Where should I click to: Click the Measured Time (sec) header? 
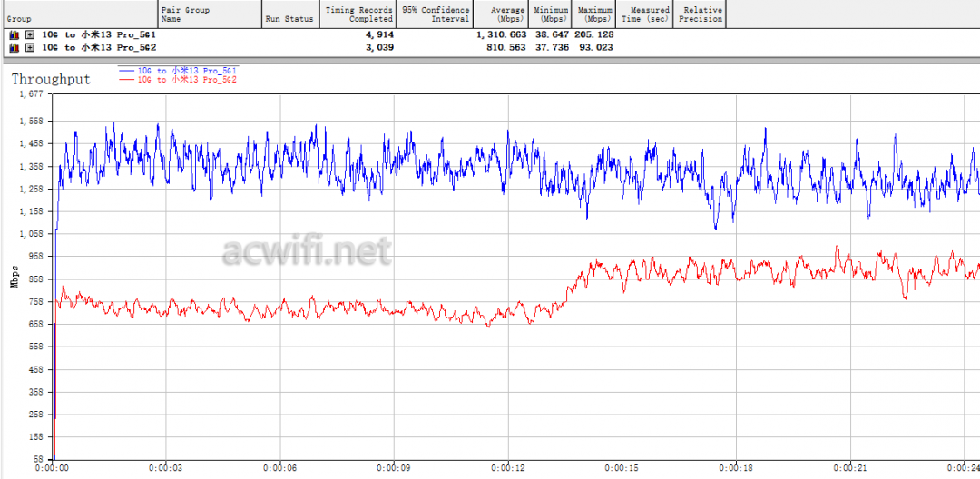pos(644,15)
